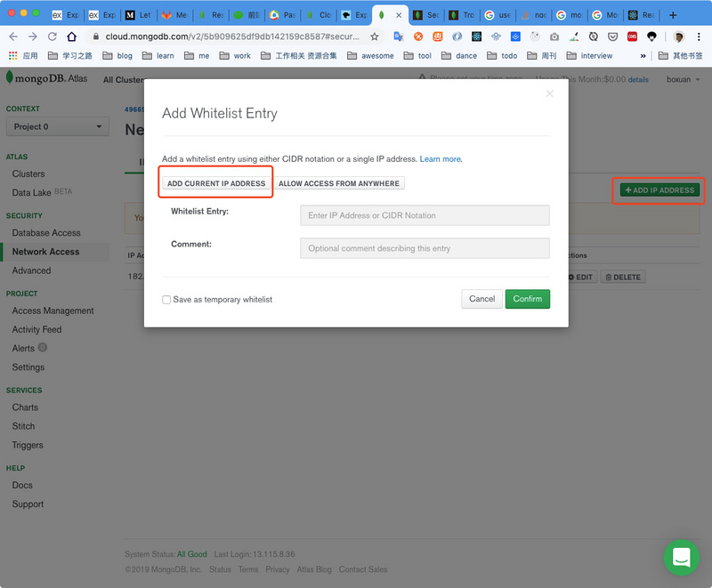Open Chrome's three-dot menu

click(x=699, y=36)
